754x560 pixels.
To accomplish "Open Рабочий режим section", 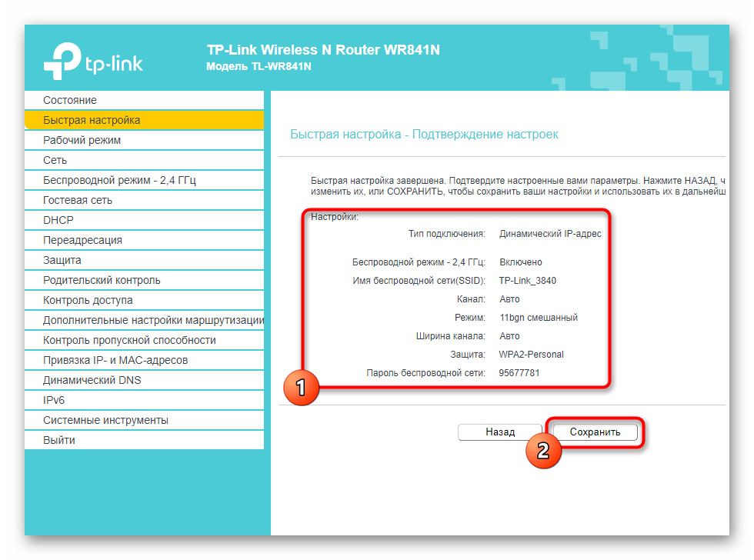I will click(82, 140).
